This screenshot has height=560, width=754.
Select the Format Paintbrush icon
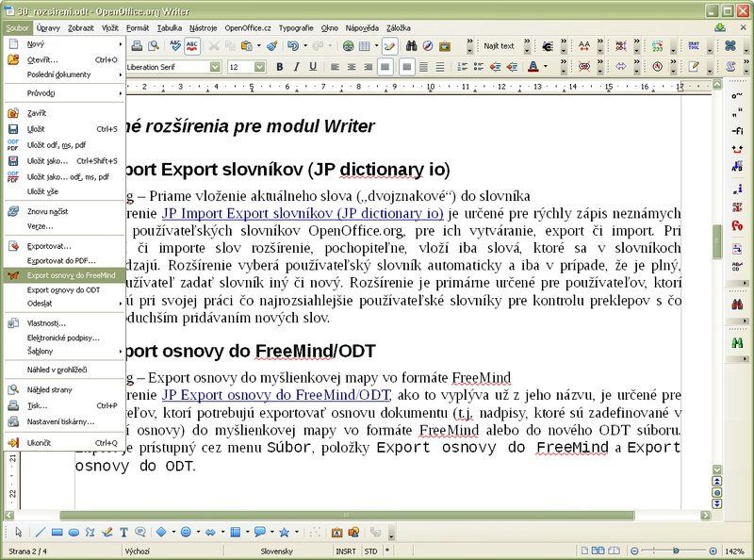coord(272,45)
